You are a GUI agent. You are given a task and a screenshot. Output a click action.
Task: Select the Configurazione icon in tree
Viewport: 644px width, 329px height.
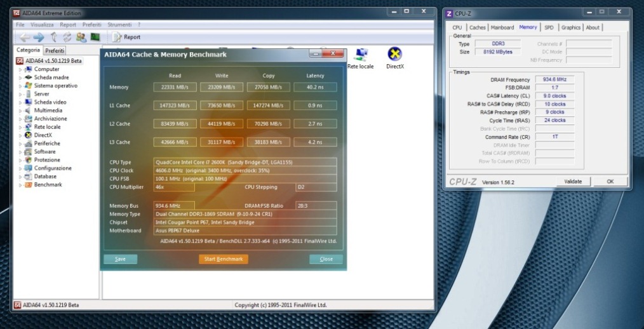click(28, 168)
